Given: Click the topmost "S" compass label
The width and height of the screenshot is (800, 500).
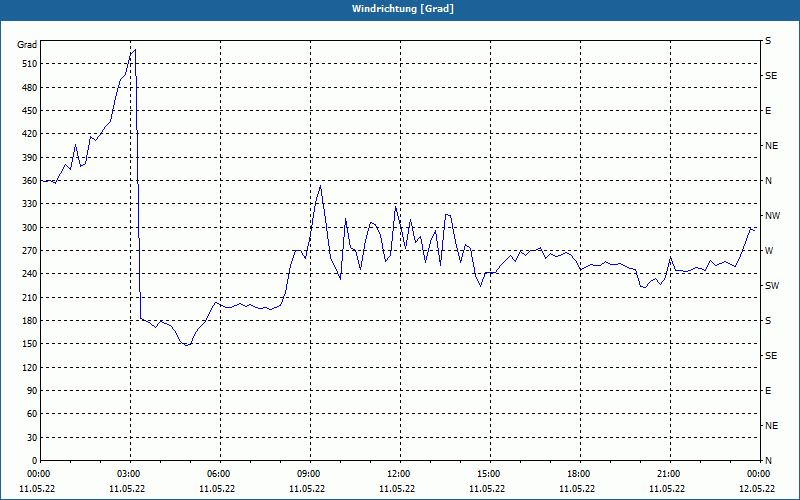Looking at the screenshot, I should (768, 41).
